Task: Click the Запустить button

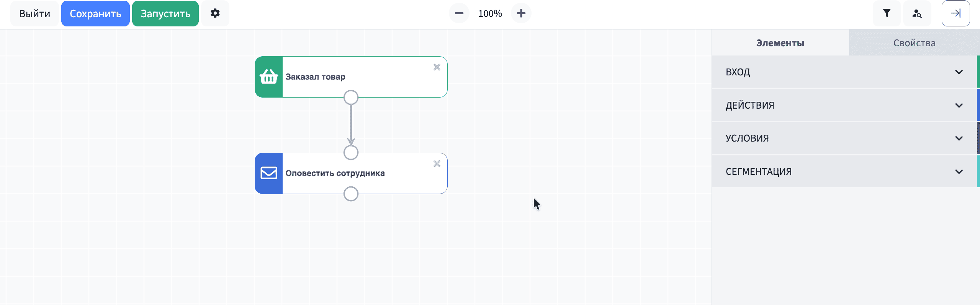Action: [x=165, y=13]
